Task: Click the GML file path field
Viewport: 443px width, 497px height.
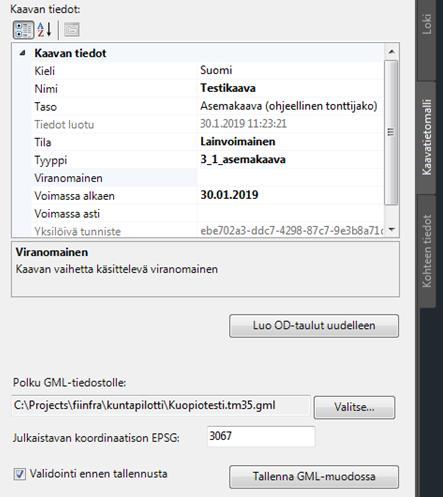Action: coord(161,406)
